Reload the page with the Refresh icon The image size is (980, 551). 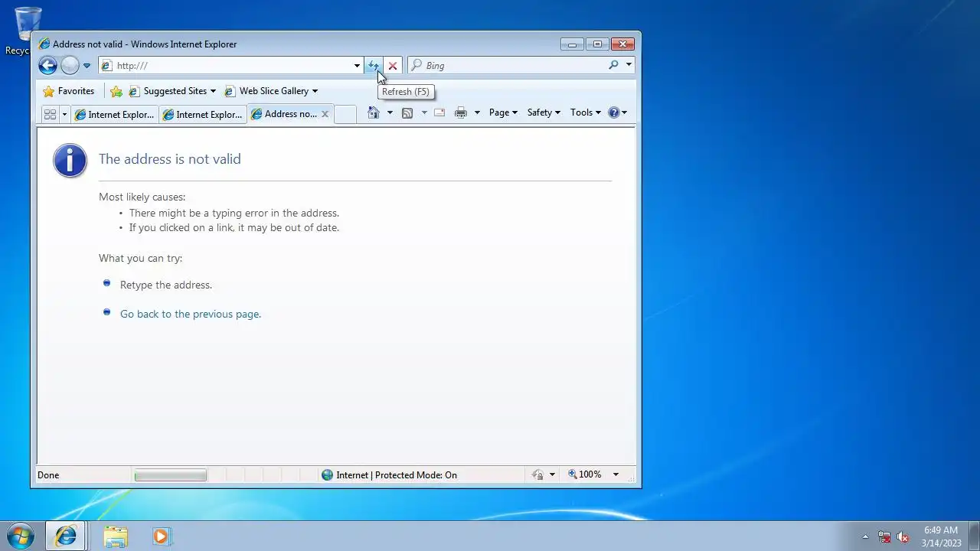(x=373, y=66)
